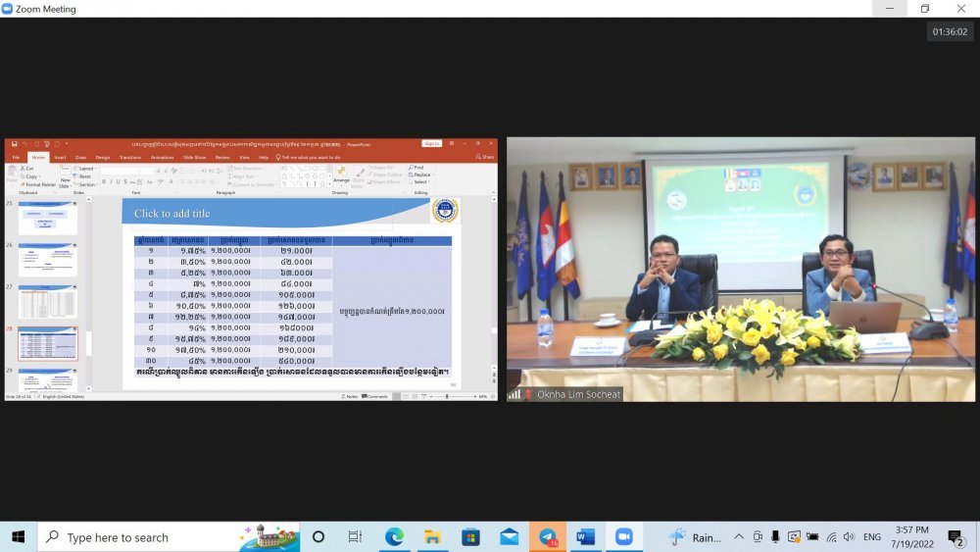Screen dimensions: 980x552
Task: Click the Word icon in taskbar
Action: [x=585, y=536]
